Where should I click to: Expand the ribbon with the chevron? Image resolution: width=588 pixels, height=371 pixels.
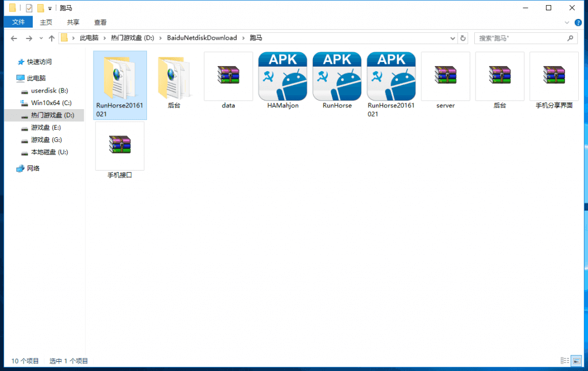click(x=567, y=22)
